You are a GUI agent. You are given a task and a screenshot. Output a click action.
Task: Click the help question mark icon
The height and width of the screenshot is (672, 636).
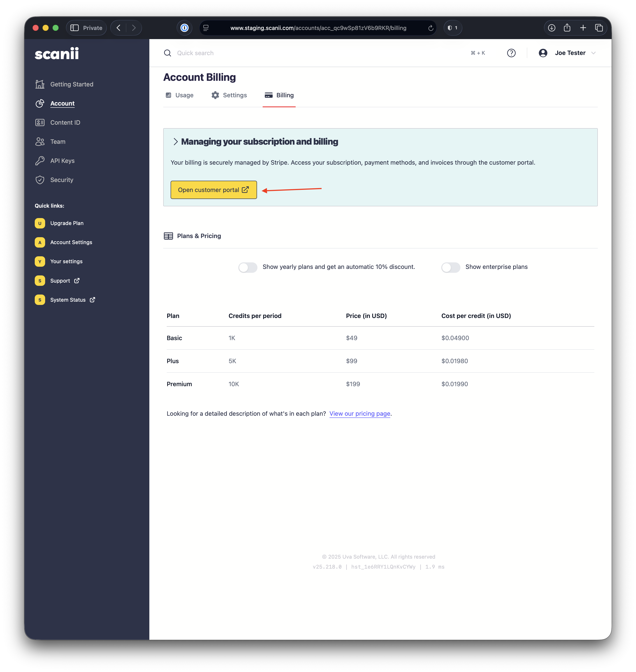pyautogui.click(x=511, y=53)
